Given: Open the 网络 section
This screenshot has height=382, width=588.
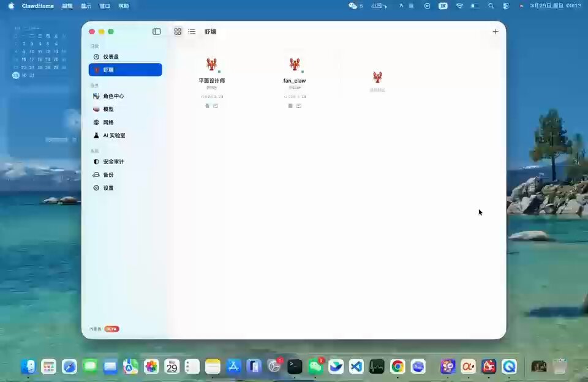Looking at the screenshot, I should click(108, 122).
